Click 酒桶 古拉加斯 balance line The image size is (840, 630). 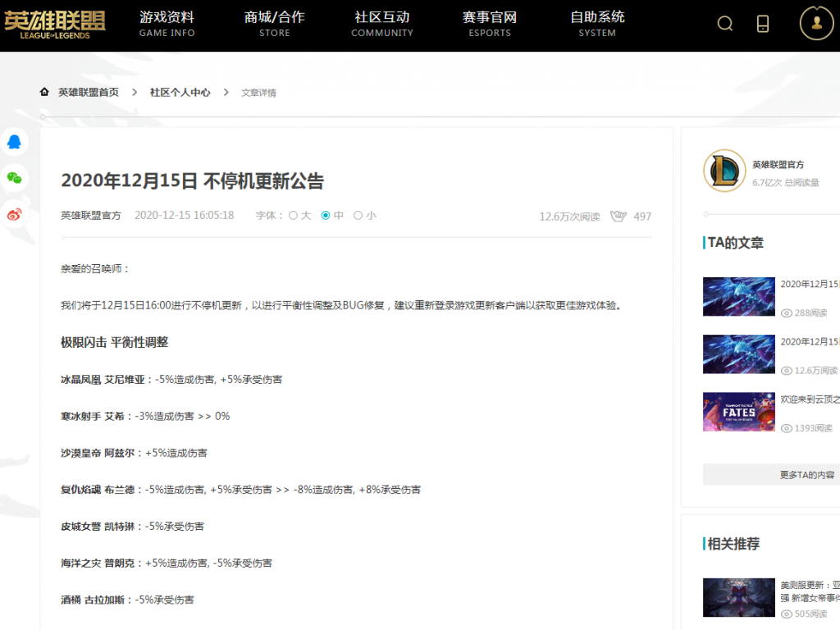tap(127, 600)
